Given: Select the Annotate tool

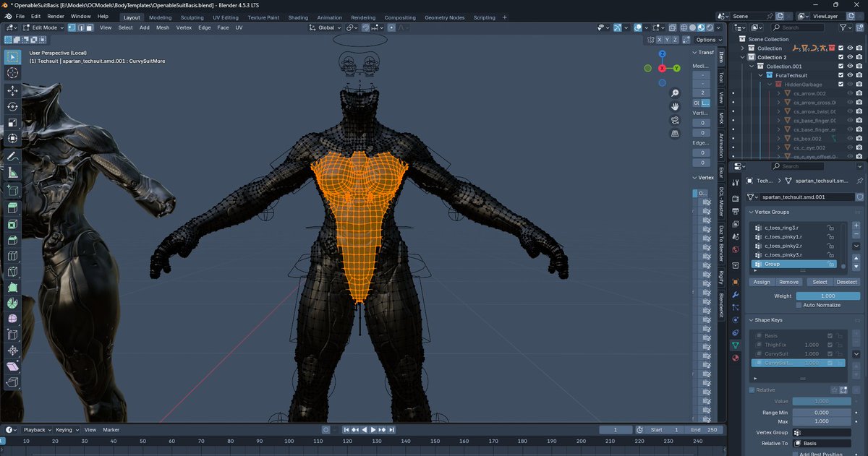Looking at the screenshot, I should [x=12, y=157].
